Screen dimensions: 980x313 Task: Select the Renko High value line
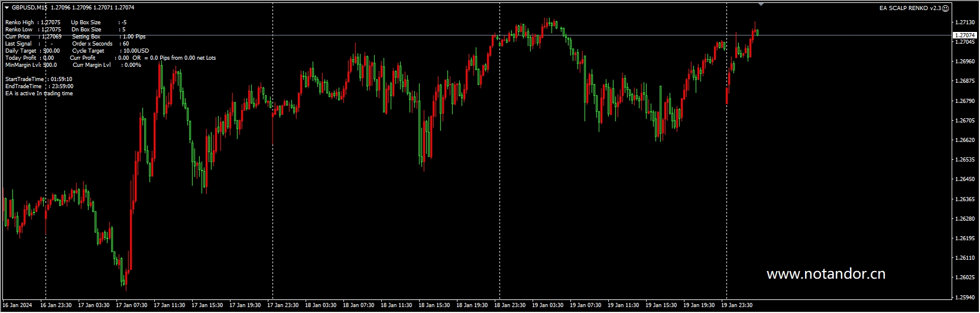[33, 22]
